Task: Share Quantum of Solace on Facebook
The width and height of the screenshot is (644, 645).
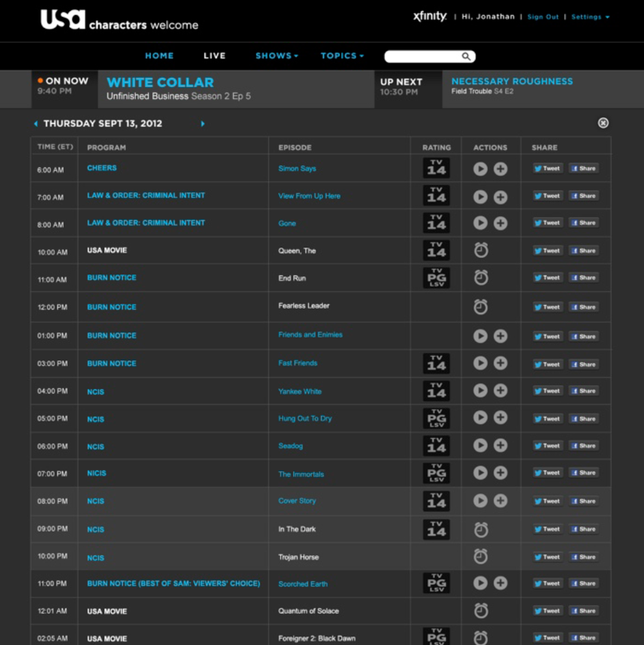Action: tap(583, 611)
